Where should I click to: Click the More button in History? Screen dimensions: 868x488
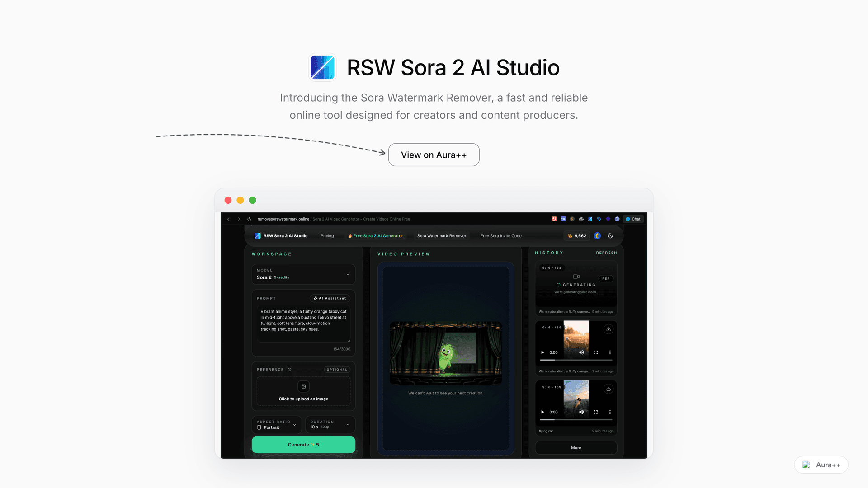576,448
